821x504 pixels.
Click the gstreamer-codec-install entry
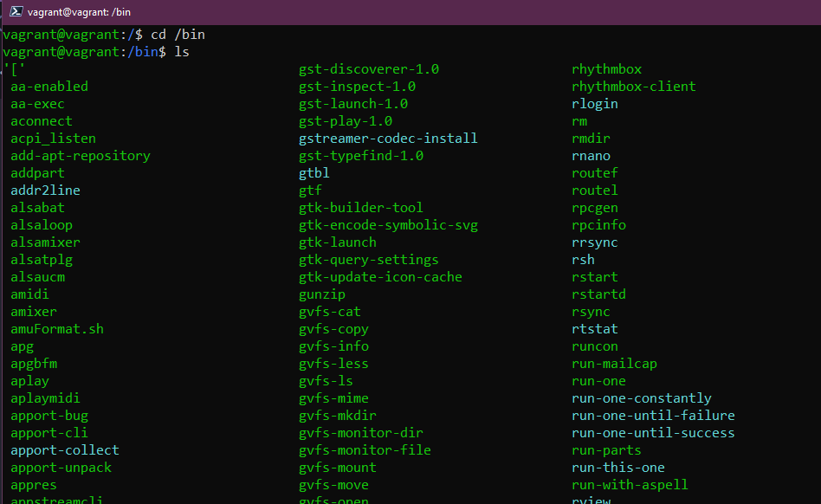pos(388,138)
